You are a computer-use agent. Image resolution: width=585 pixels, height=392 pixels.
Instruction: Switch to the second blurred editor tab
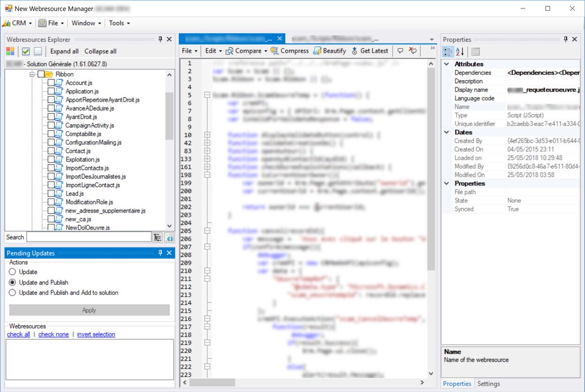(x=335, y=39)
